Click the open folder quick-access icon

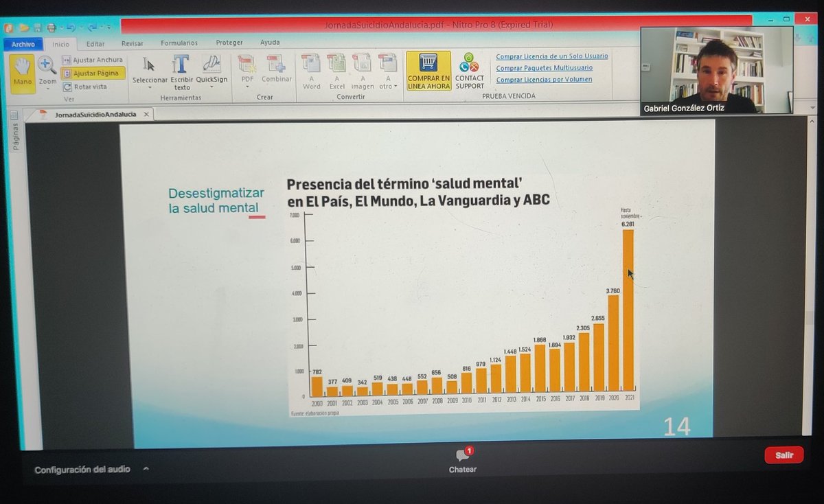point(24,28)
